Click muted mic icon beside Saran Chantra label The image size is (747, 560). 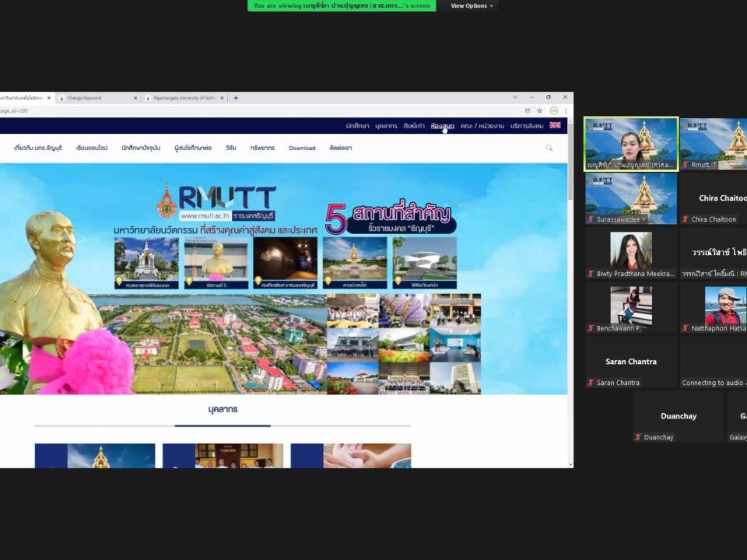click(x=591, y=383)
